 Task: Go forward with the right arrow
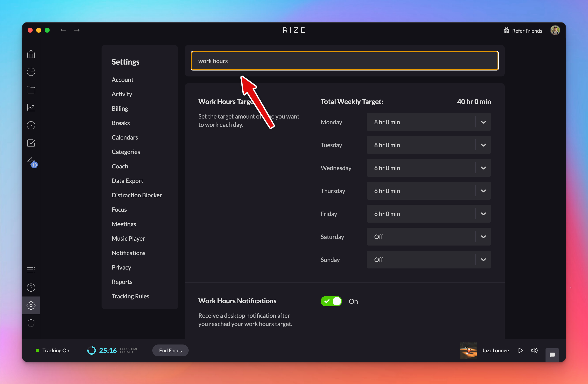(77, 30)
